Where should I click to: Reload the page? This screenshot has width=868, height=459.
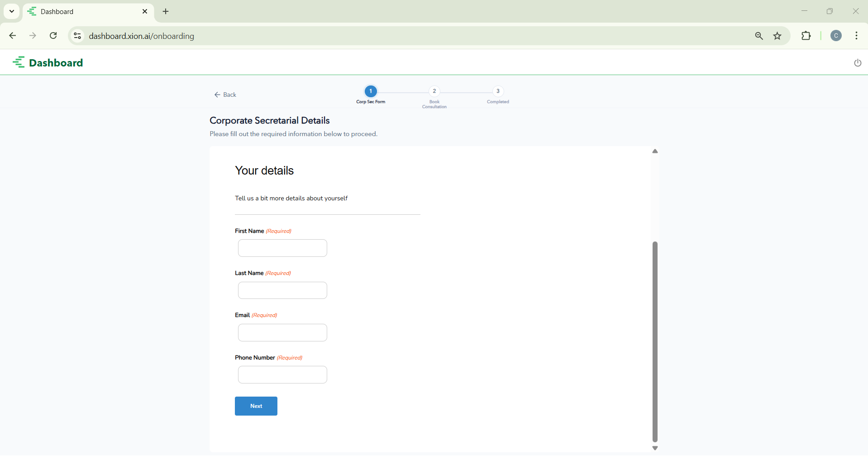tap(53, 36)
